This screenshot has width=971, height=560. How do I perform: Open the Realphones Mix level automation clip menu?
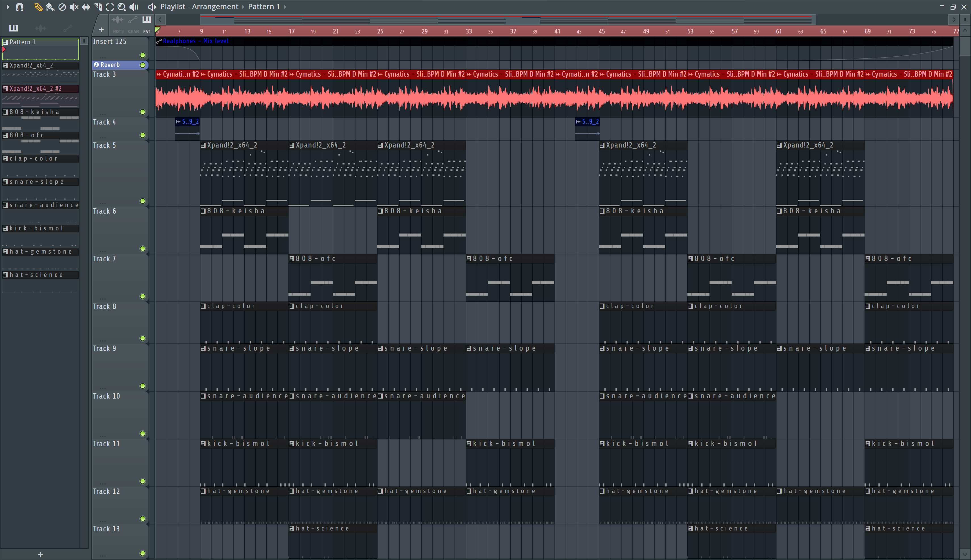click(x=159, y=41)
